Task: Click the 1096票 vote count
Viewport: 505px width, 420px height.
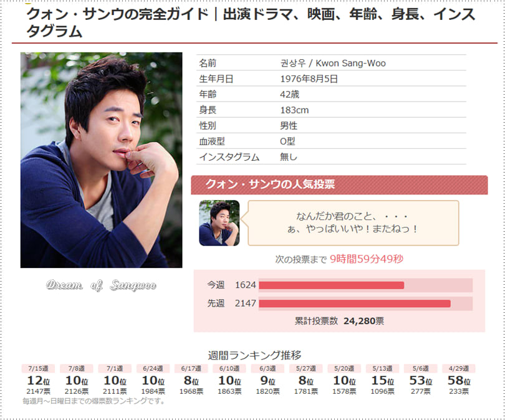Action: pos(382,392)
